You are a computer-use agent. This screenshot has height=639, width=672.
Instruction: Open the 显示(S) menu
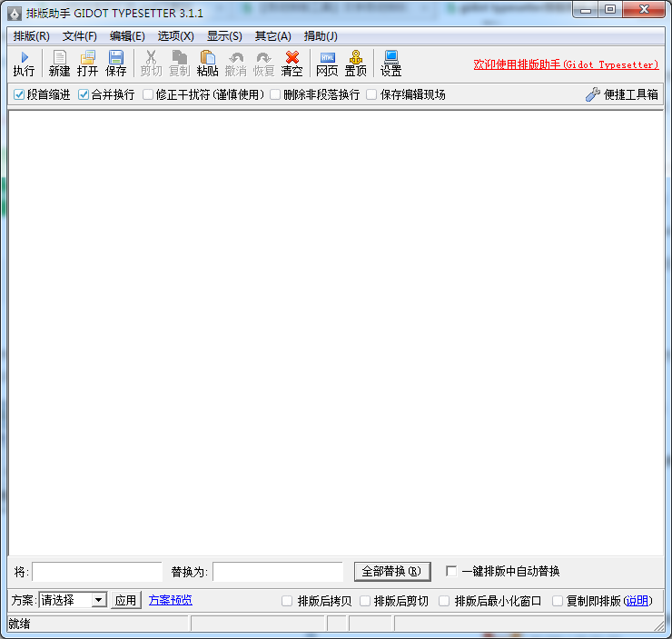[224, 36]
